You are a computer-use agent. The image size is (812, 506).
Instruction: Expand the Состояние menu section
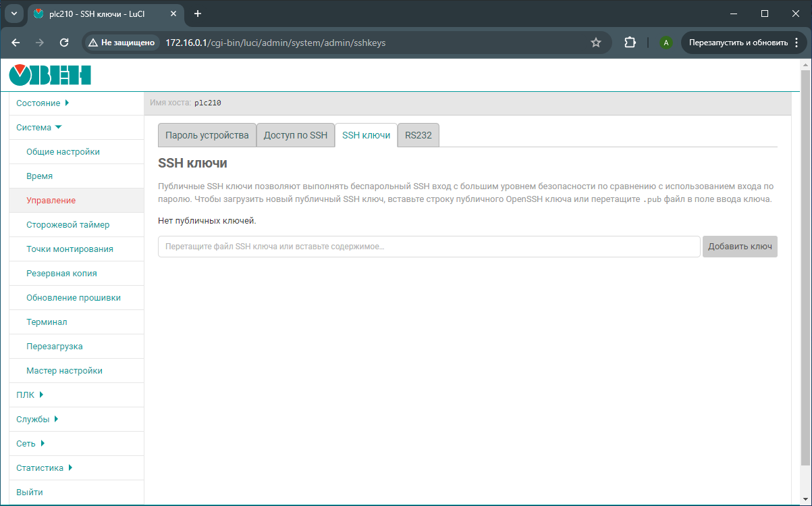[42, 103]
